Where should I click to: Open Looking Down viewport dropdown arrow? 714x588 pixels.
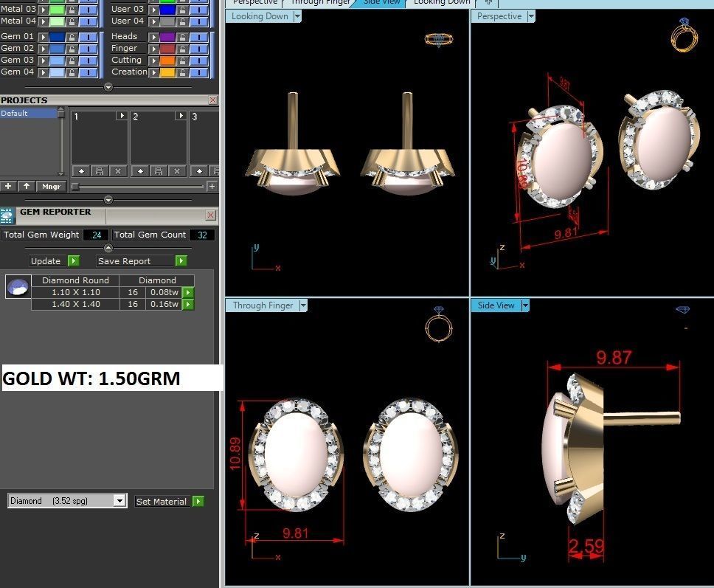point(297,16)
